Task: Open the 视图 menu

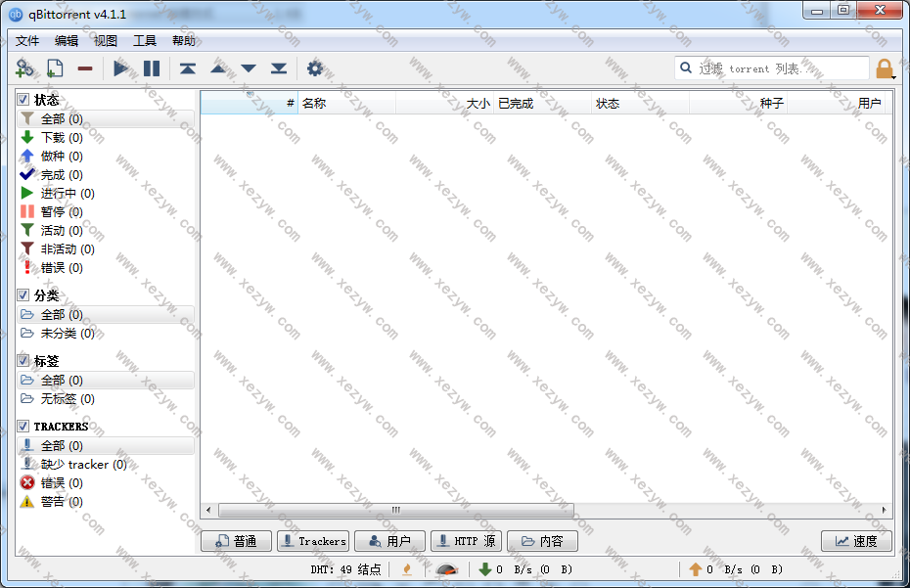Action: pyautogui.click(x=106, y=41)
